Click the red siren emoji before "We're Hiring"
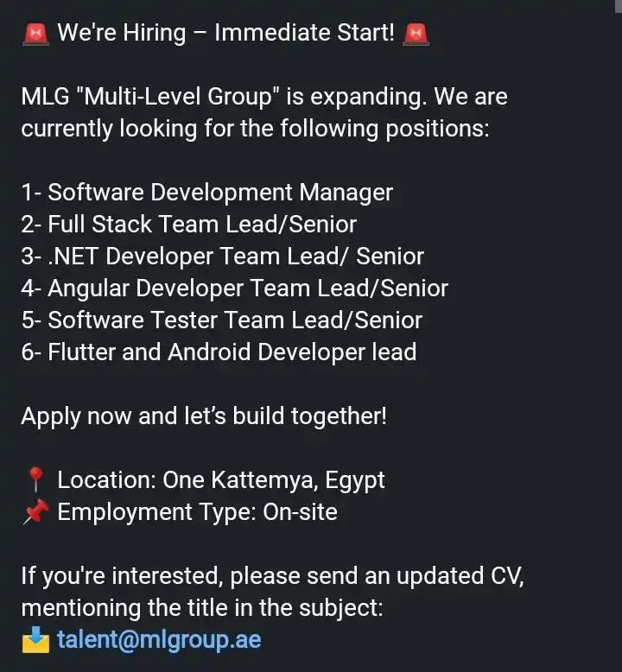The width and height of the screenshot is (622, 672). click(36, 35)
